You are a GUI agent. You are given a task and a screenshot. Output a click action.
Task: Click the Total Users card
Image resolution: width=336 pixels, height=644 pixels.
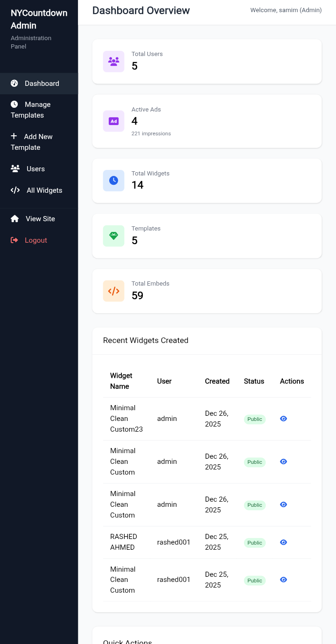207,62
